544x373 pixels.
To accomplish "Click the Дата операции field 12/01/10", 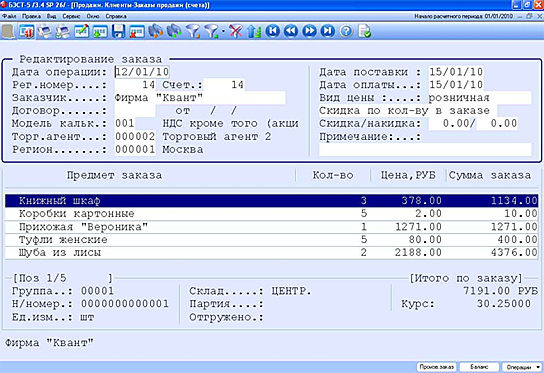I will (142, 72).
